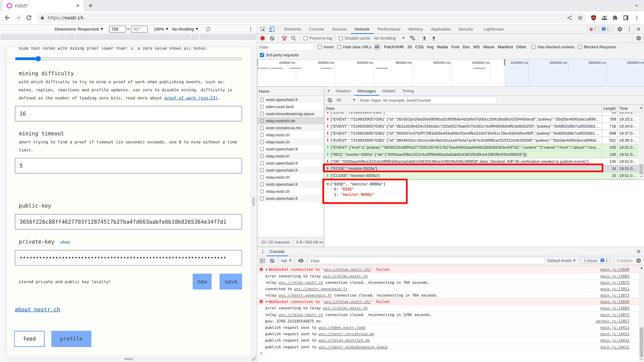The height and width of the screenshot is (362, 644).
Task: Click the mining difficulty input field
Action: 128,113
